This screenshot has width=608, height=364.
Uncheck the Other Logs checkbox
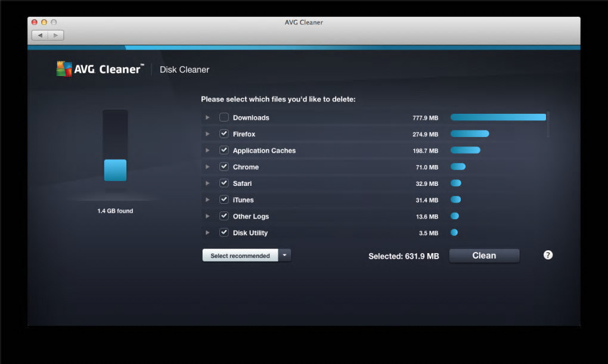pyautogui.click(x=224, y=216)
